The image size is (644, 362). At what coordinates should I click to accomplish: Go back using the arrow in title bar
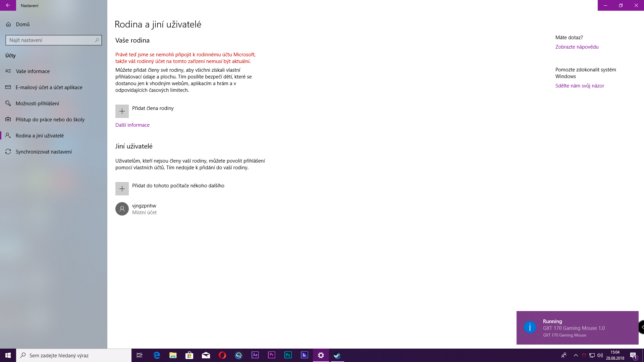(8, 5)
